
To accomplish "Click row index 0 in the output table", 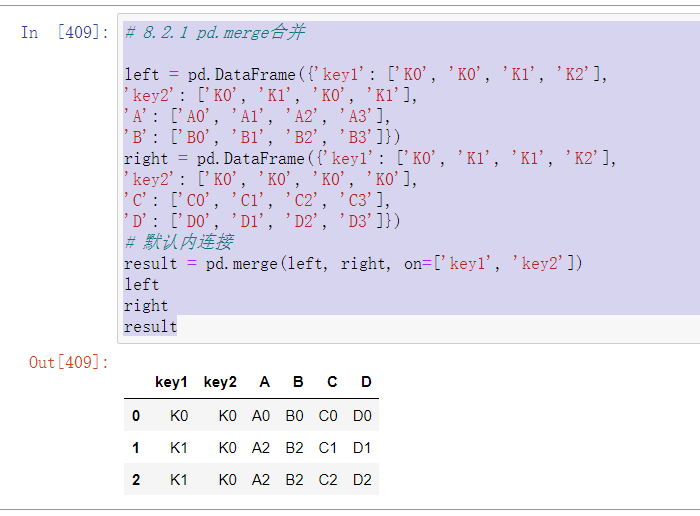I will click(136, 416).
